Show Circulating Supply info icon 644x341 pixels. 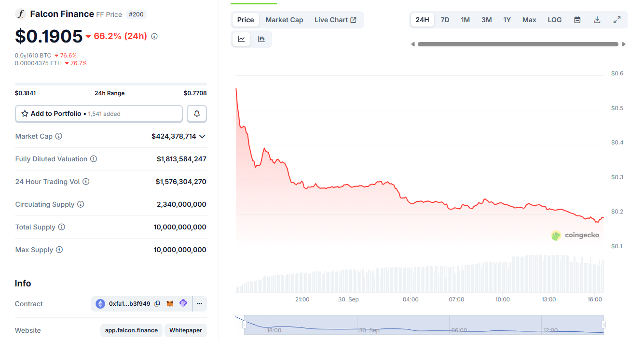[81, 204]
